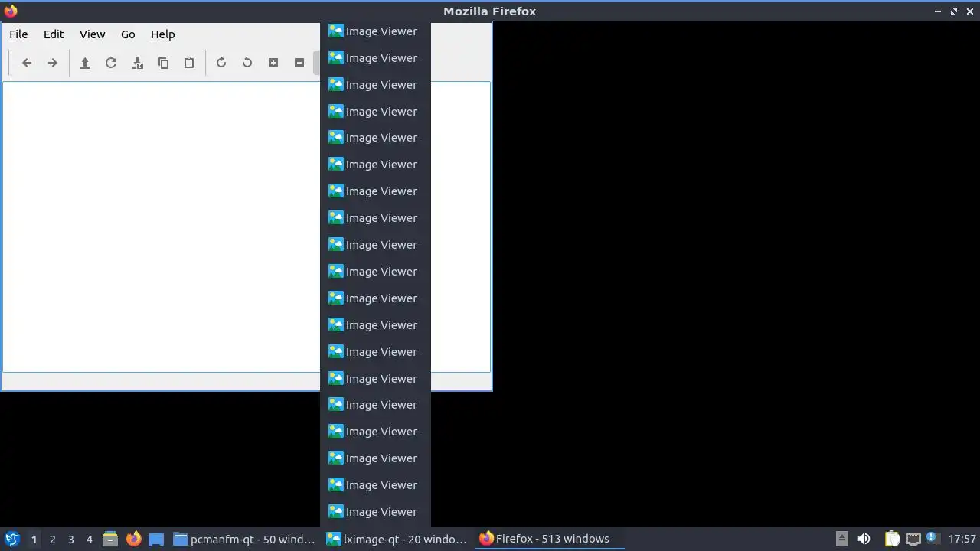Click the 17:57 panel clock
Viewport: 980px width, 551px height.
click(962, 539)
